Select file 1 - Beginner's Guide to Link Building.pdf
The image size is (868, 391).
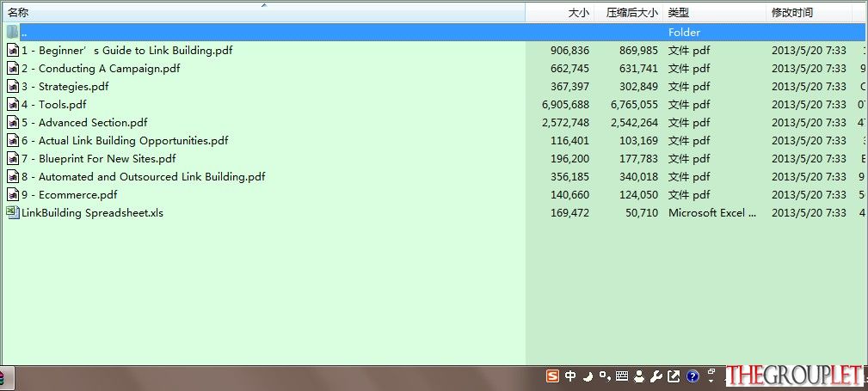tap(126, 51)
